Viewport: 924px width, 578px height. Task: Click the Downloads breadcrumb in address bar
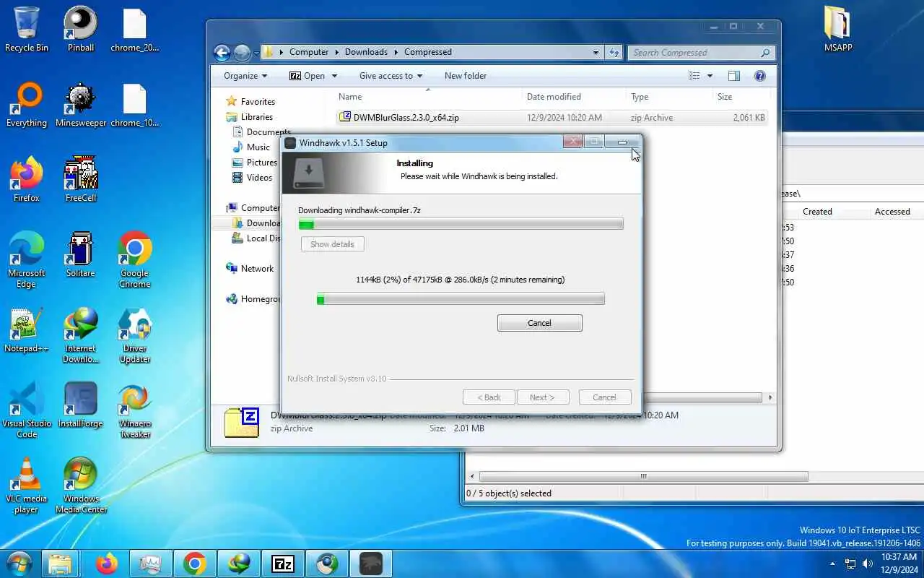(366, 52)
